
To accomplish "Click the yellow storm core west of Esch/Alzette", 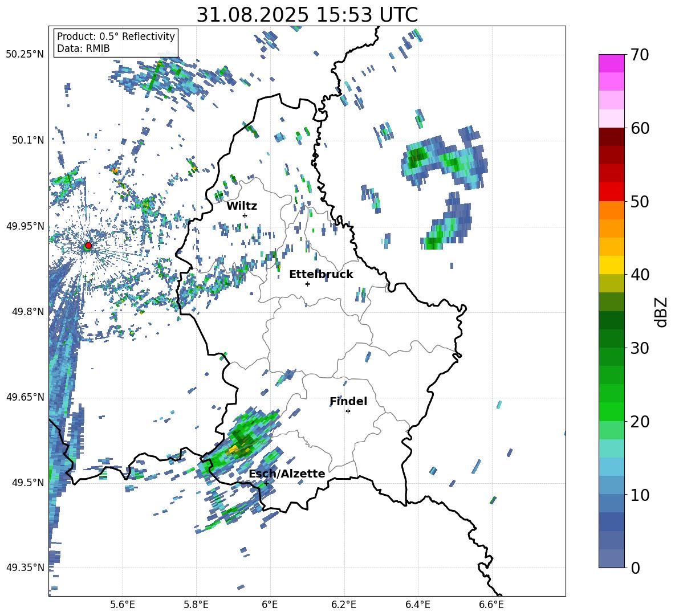I will [x=234, y=450].
